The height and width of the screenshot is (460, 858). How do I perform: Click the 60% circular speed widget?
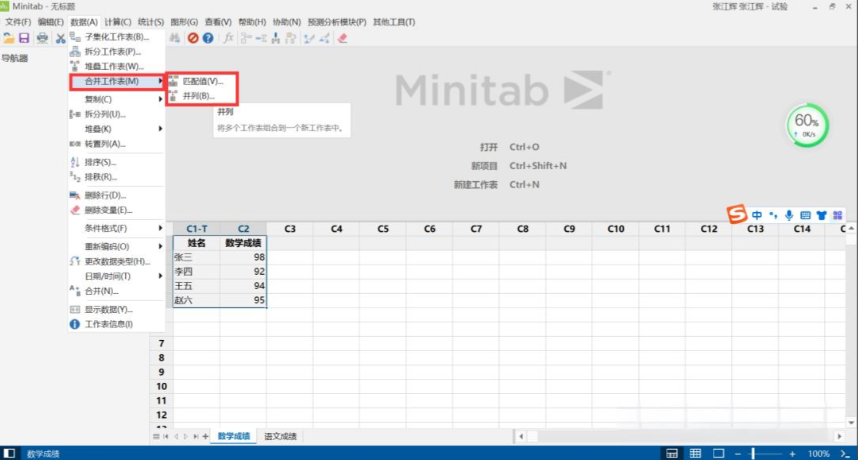tap(807, 125)
